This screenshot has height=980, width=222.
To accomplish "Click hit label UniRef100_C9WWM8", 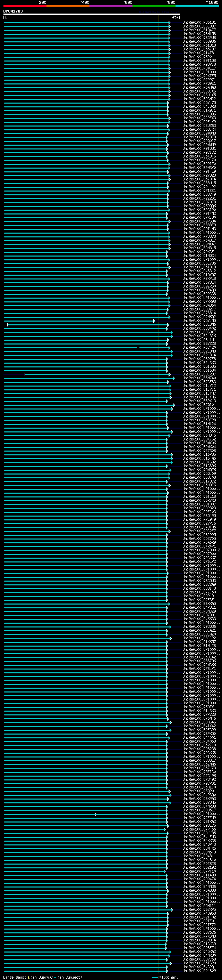I will (x=199, y=133).
